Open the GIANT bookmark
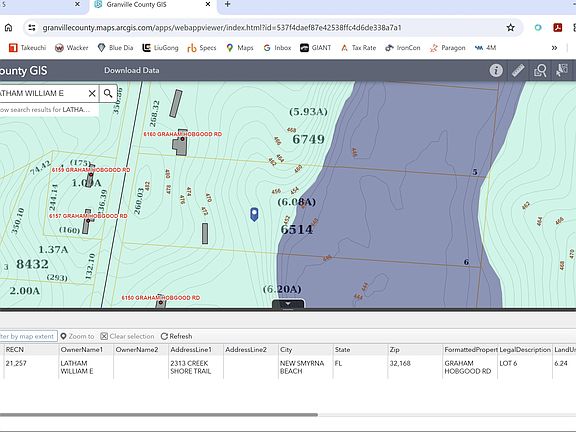 click(316, 48)
